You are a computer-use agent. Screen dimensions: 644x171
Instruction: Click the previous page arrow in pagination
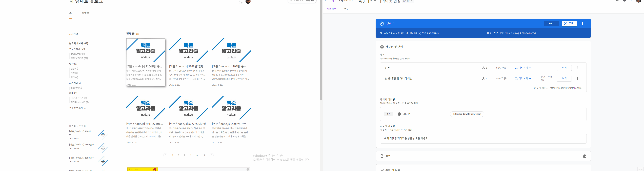(x=165, y=156)
